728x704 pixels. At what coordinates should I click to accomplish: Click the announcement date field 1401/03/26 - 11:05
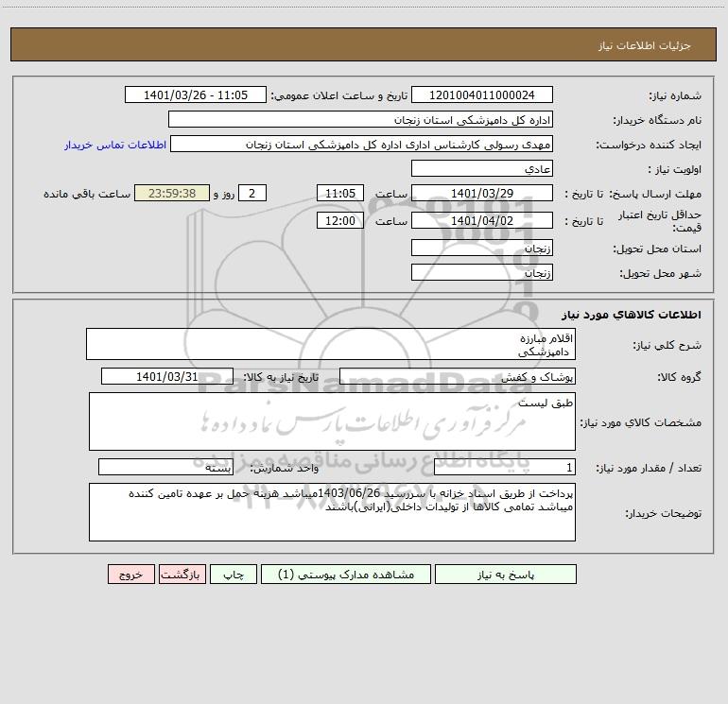[x=196, y=94]
